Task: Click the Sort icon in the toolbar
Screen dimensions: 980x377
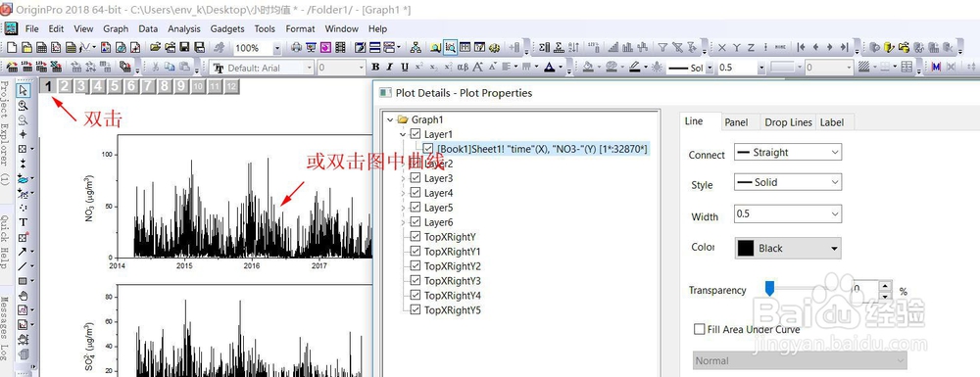Action: 573,47
